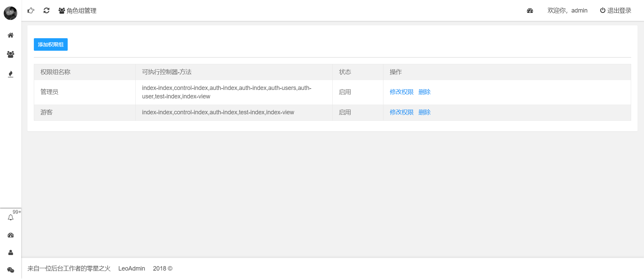Screen dimensions: 644x279
Task: Click 修改权限 for the 游客 group
Action: pyautogui.click(x=401, y=112)
